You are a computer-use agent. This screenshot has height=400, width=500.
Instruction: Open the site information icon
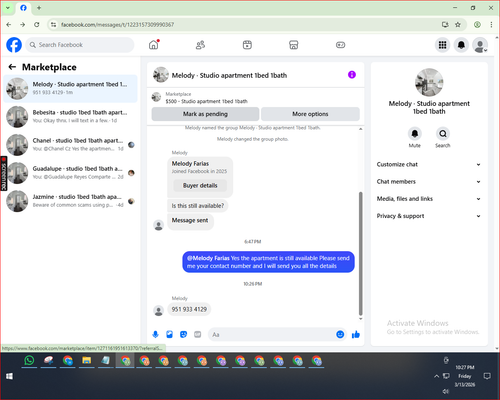coord(53,24)
